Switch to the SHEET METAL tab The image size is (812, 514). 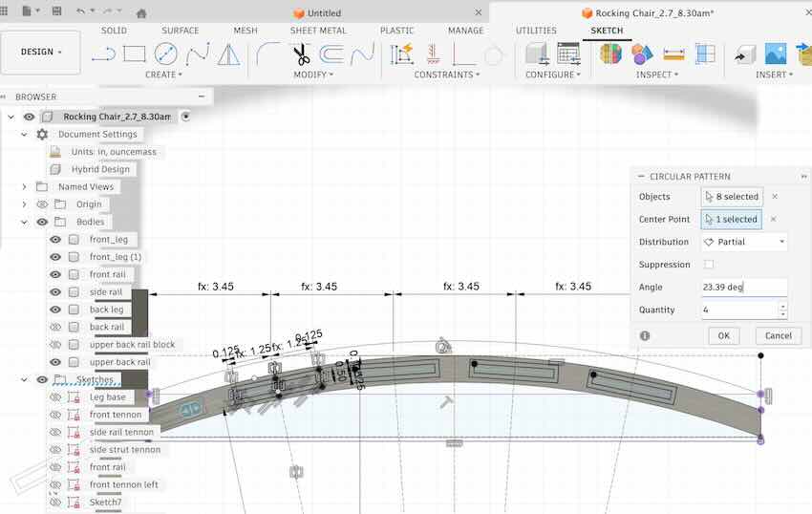[x=318, y=31]
